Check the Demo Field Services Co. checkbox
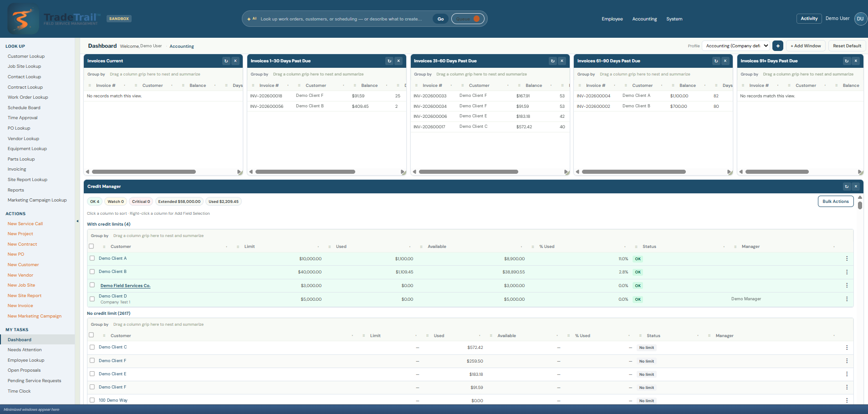Screen dimensions: 868x414 (x=92, y=285)
